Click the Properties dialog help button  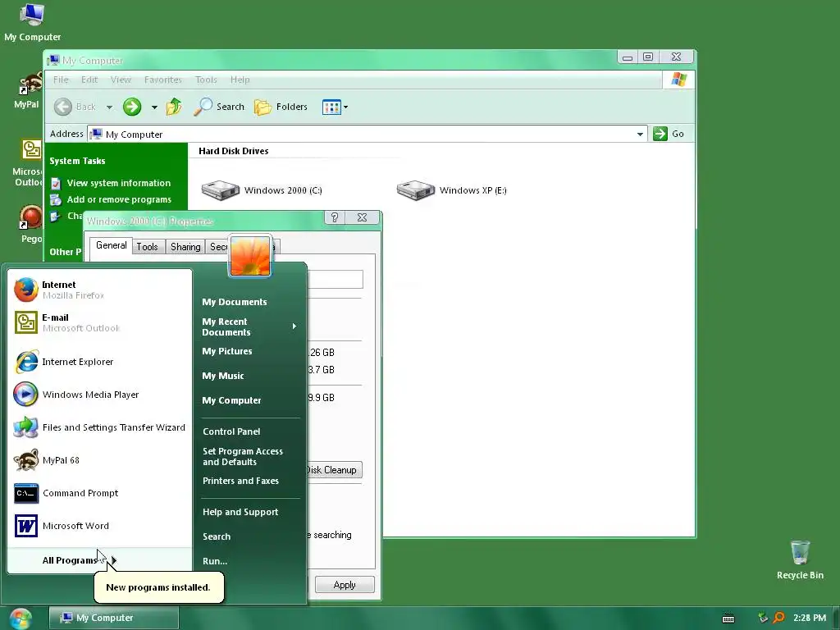coord(335,217)
